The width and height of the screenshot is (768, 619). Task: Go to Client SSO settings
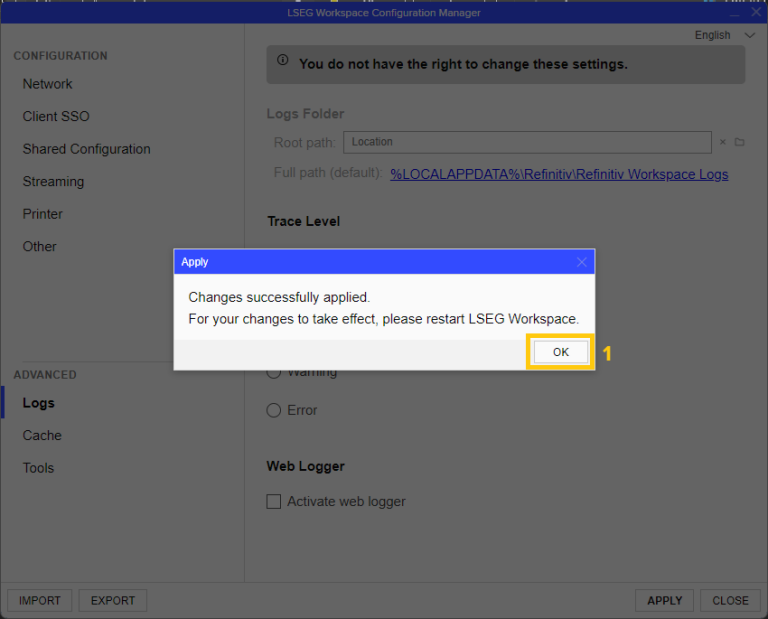click(56, 116)
